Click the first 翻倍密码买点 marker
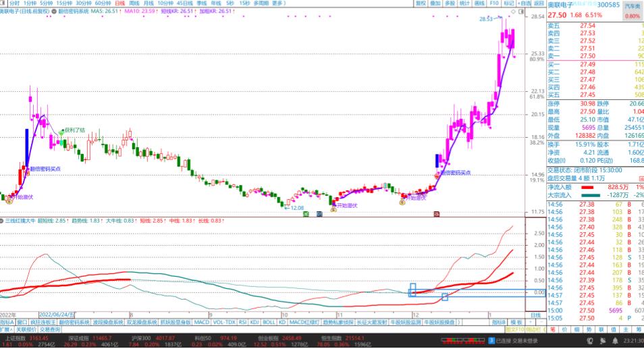The height and width of the screenshot is (349, 644). click(45, 169)
